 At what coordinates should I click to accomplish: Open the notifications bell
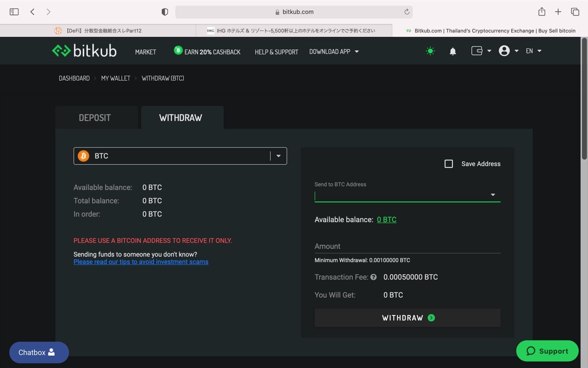coord(452,51)
